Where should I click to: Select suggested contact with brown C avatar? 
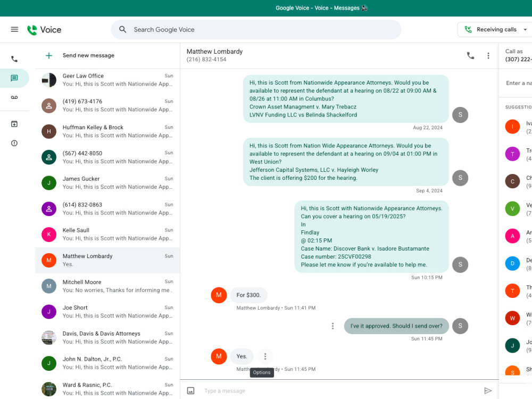[x=512, y=181]
